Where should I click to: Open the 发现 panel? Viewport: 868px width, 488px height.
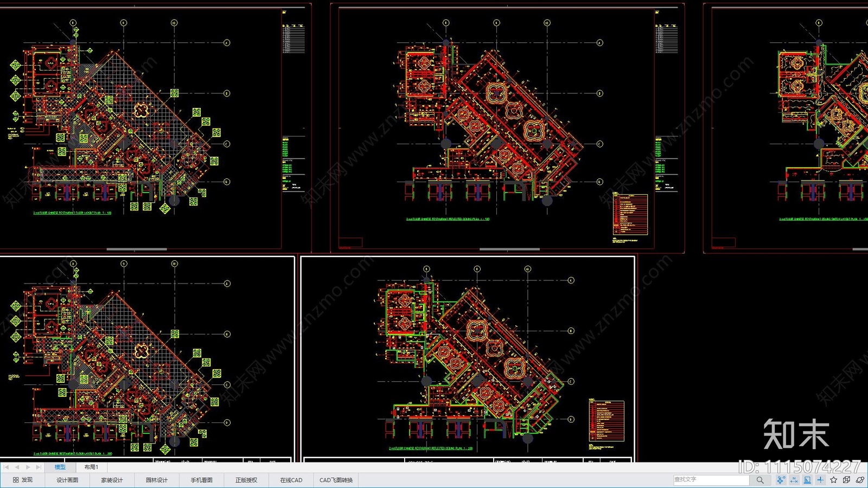pyautogui.click(x=23, y=480)
